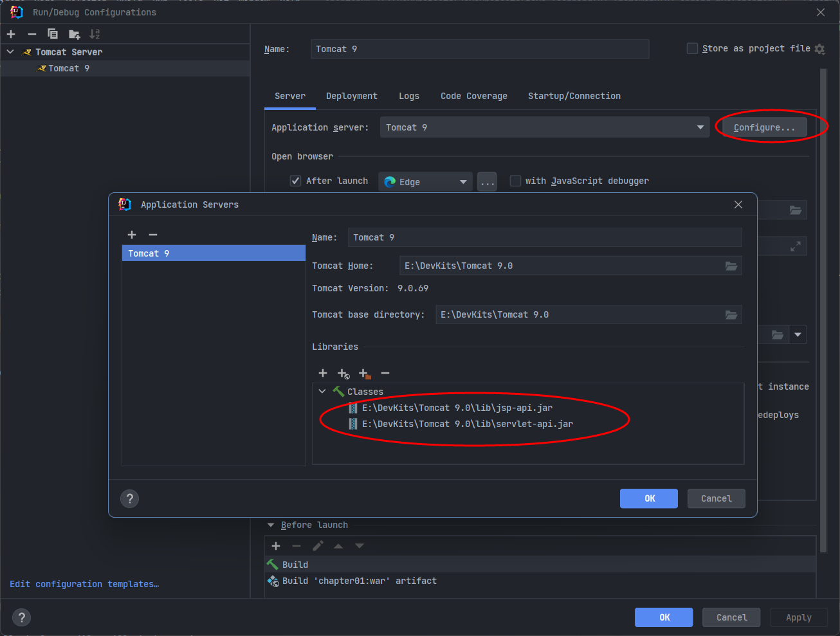Image resolution: width=840 pixels, height=636 pixels.
Task: Open Edge browser selection dropdown
Action: click(463, 182)
